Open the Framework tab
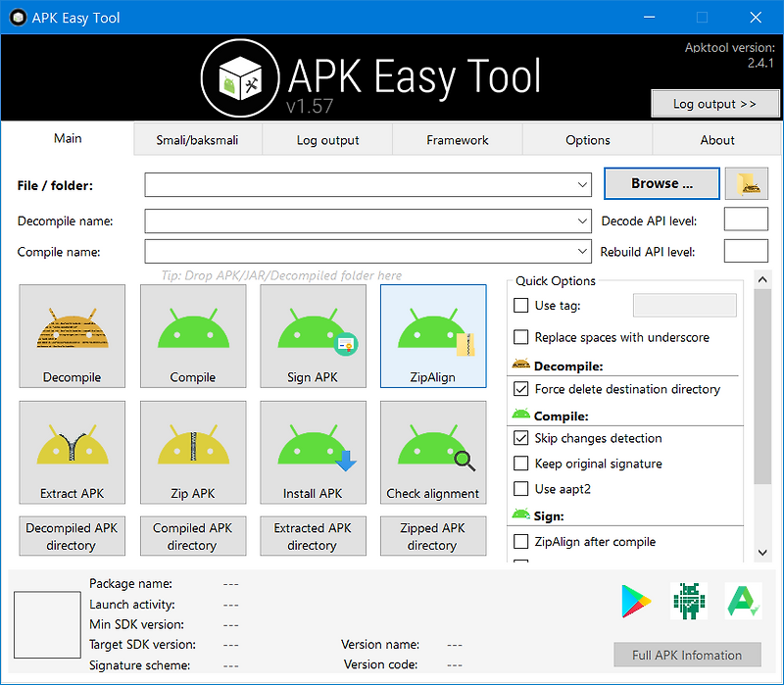This screenshot has height=685, width=784. (457, 139)
